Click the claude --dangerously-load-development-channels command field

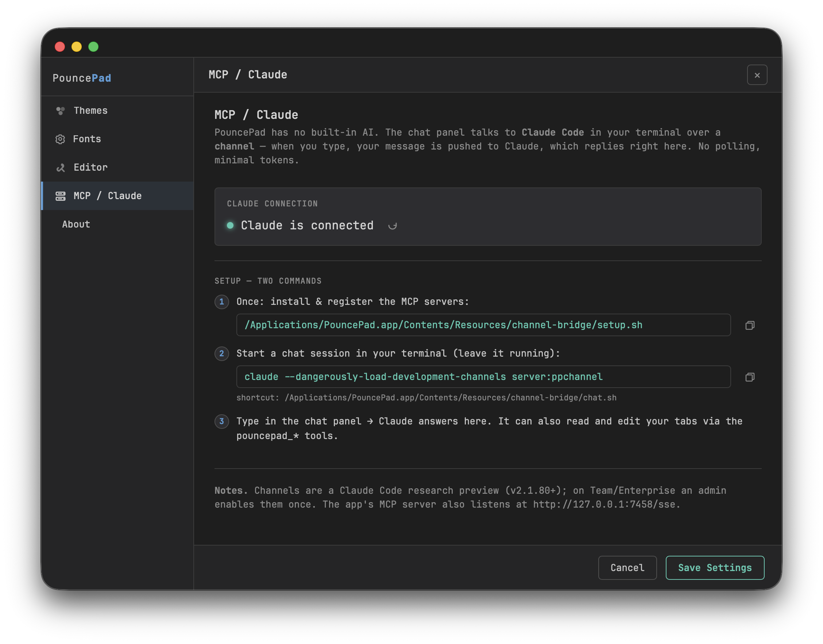click(x=483, y=377)
